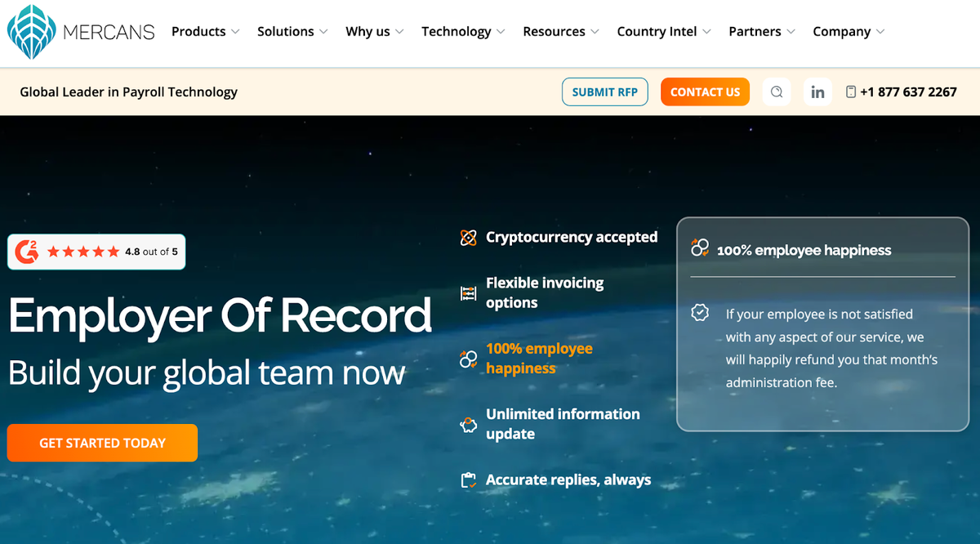Click the phone icon beside number
The height and width of the screenshot is (544, 980).
pyautogui.click(x=851, y=92)
